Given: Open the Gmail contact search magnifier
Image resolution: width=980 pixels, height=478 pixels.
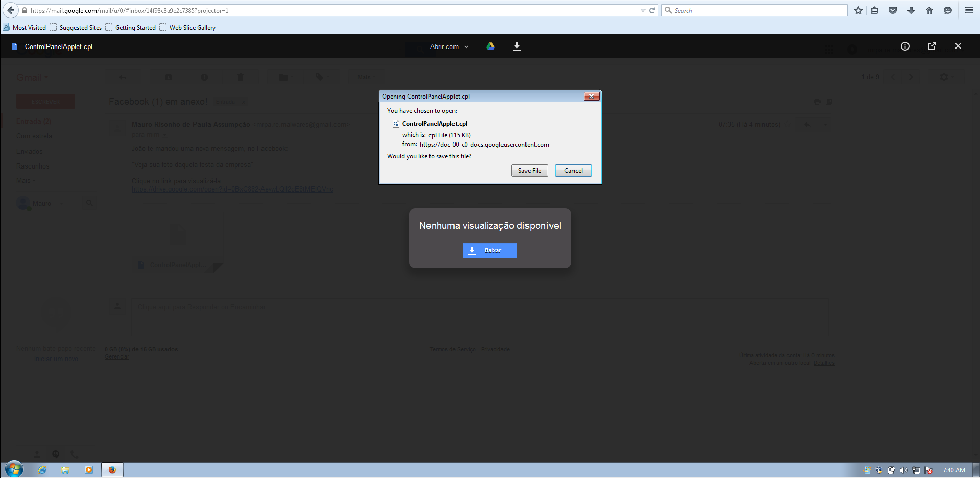Looking at the screenshot, I should [89, 203].
